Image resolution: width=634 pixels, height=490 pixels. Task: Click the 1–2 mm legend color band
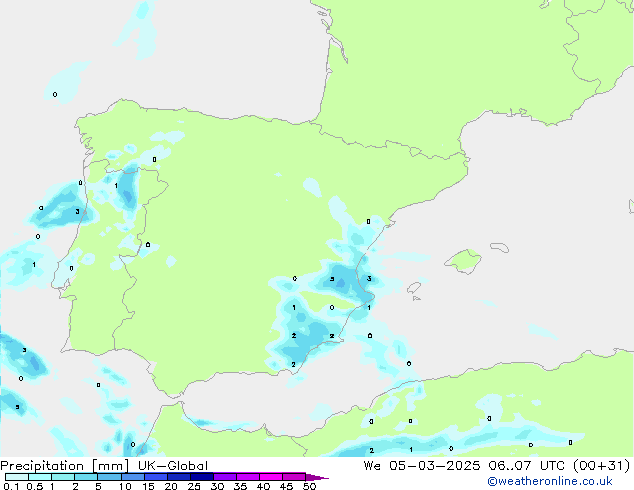point(63,477)
